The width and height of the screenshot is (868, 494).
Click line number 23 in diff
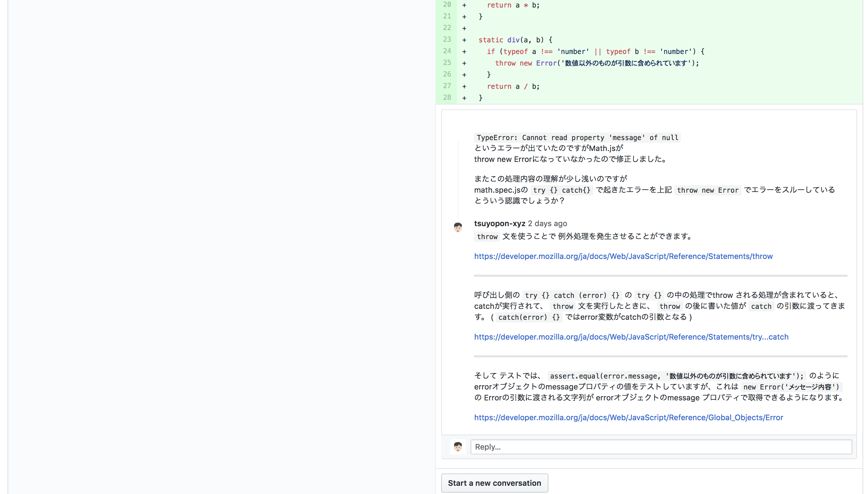(447, 40)
